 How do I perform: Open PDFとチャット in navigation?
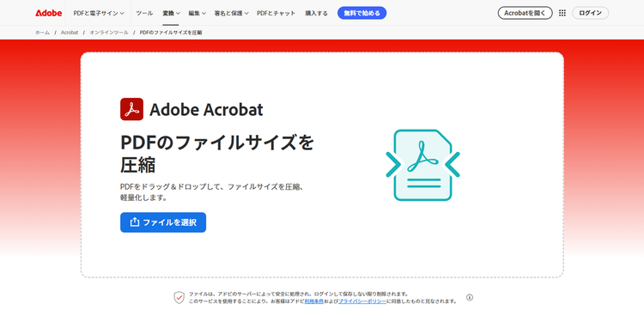[x=276, y=13]
